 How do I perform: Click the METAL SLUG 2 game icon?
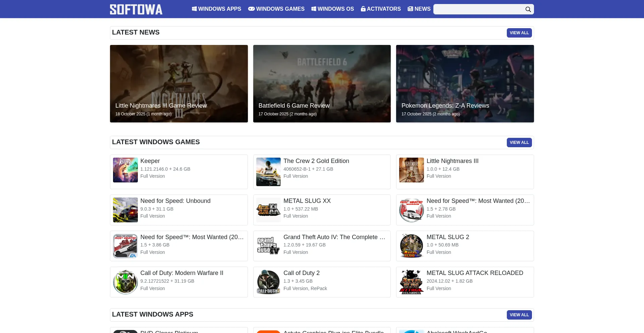[411, 246]
